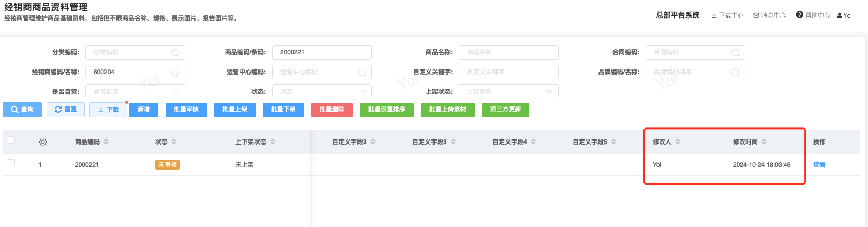Click the search icon in 合同编码 field
Viewport: 868px width, 227px height.
point(735,53)
